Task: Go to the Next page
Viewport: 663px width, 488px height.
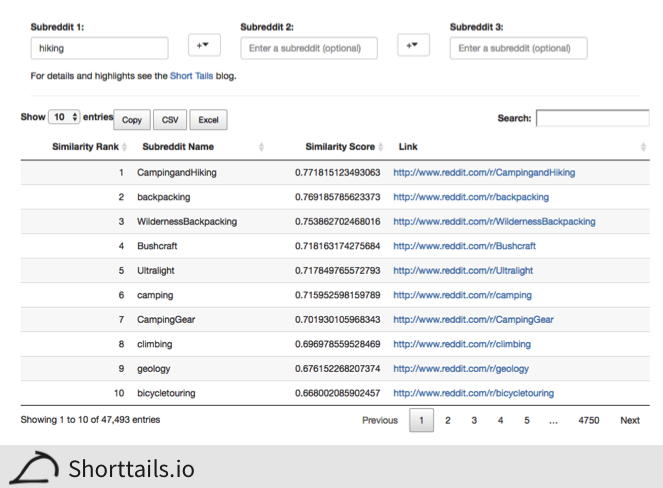Action: 629,420
